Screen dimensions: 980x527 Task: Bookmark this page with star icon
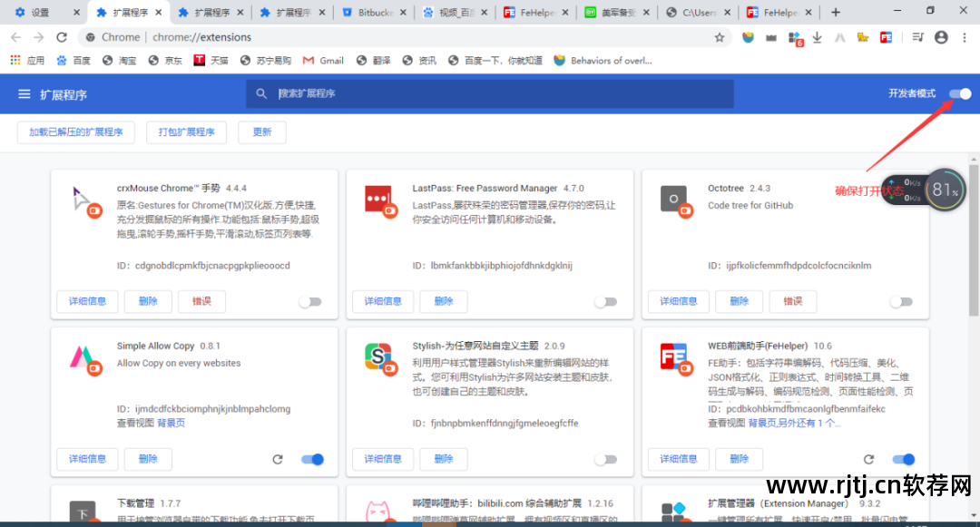(x=720, y=37)
